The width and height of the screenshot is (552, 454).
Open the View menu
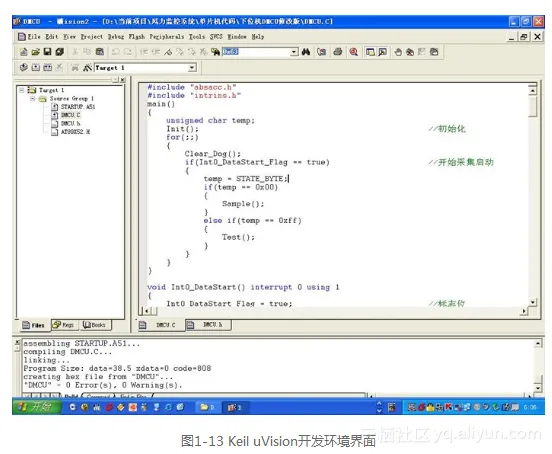[69, 37]
